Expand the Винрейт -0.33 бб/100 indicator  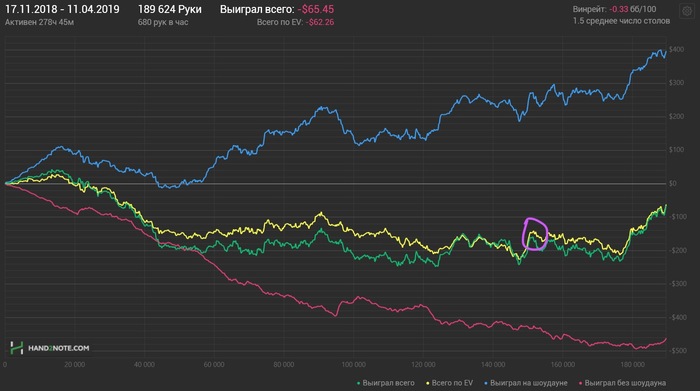coord(614,9)
